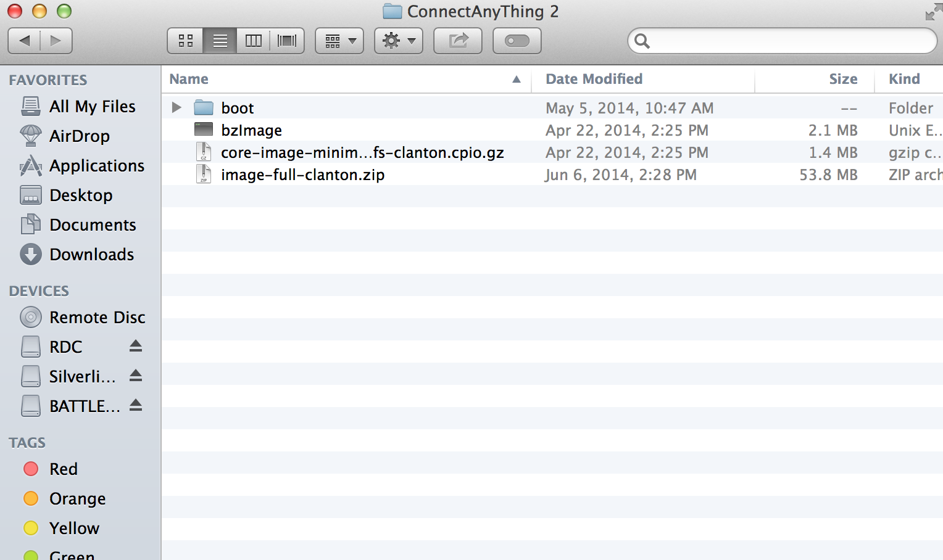Open the RDC drive
943x560 pixels.
click(66, 347)
